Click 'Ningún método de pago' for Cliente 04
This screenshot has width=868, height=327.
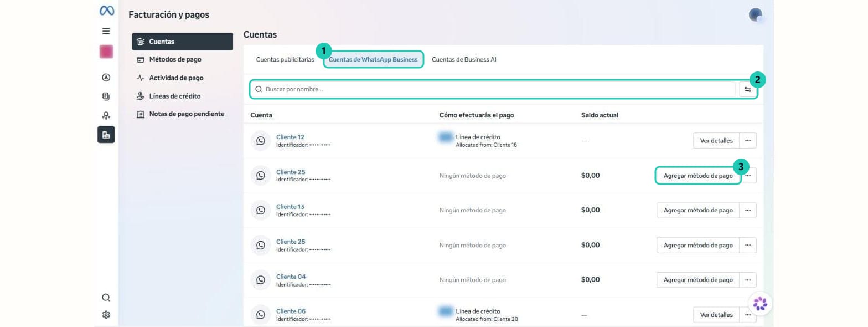(x=473, y=280)
